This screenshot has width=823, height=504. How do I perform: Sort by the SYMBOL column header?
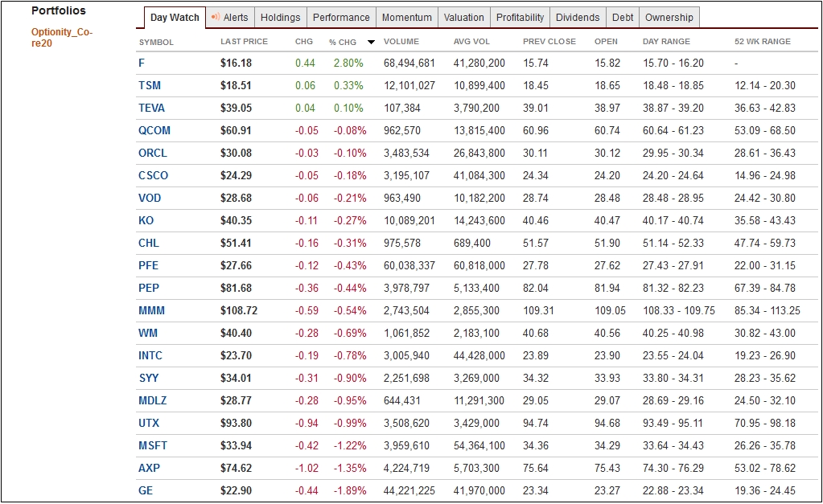(x=156, y=43)
